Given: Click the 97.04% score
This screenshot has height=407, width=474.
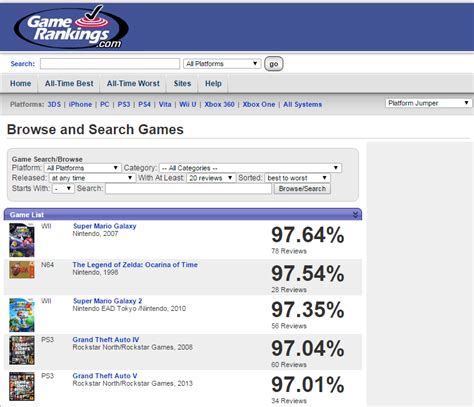Looking at the screenshot, I should pos(308,348).
